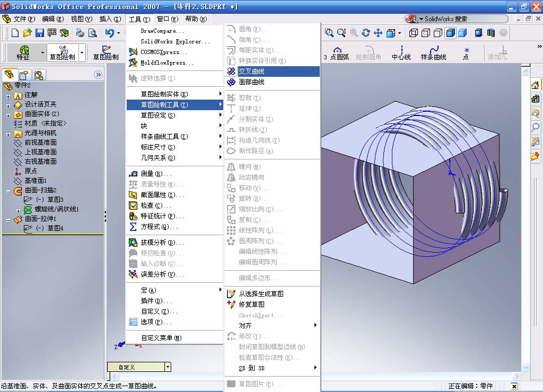Click the task pane scrollbar up arrow
The image size is (543, 392).
526,72
